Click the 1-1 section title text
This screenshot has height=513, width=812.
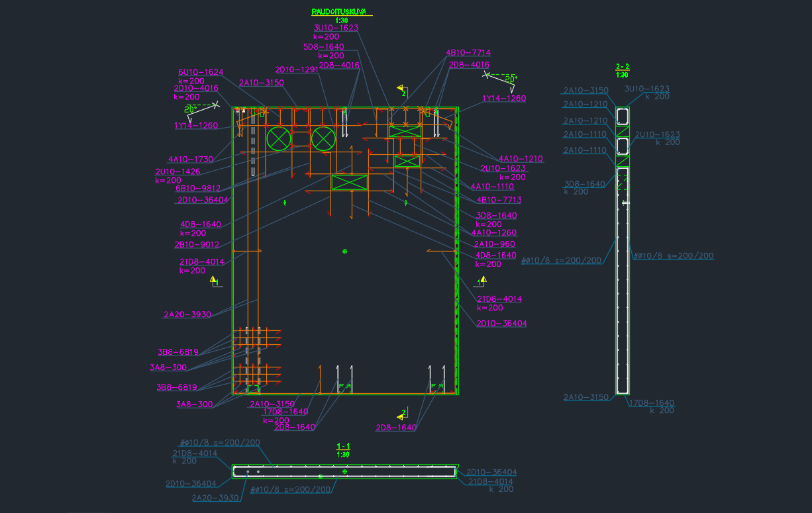click(x=343, y=446)
